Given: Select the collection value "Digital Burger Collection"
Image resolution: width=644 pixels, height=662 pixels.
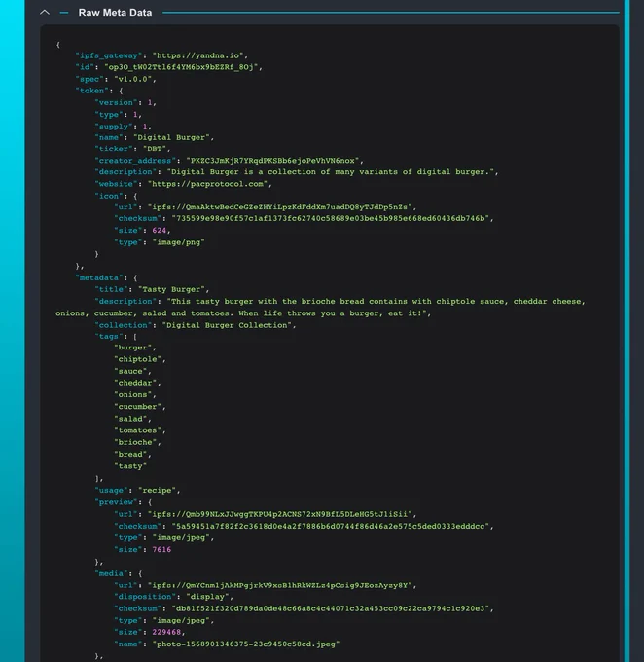Looking at the screenshot, I should pyautogui.click(x=227, y=325).
